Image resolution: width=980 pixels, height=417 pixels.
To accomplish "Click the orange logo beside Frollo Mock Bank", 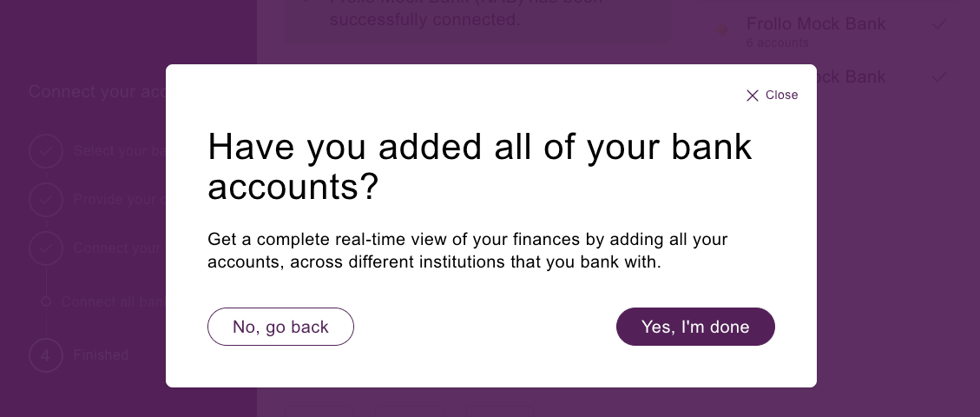I will (721, 30).
